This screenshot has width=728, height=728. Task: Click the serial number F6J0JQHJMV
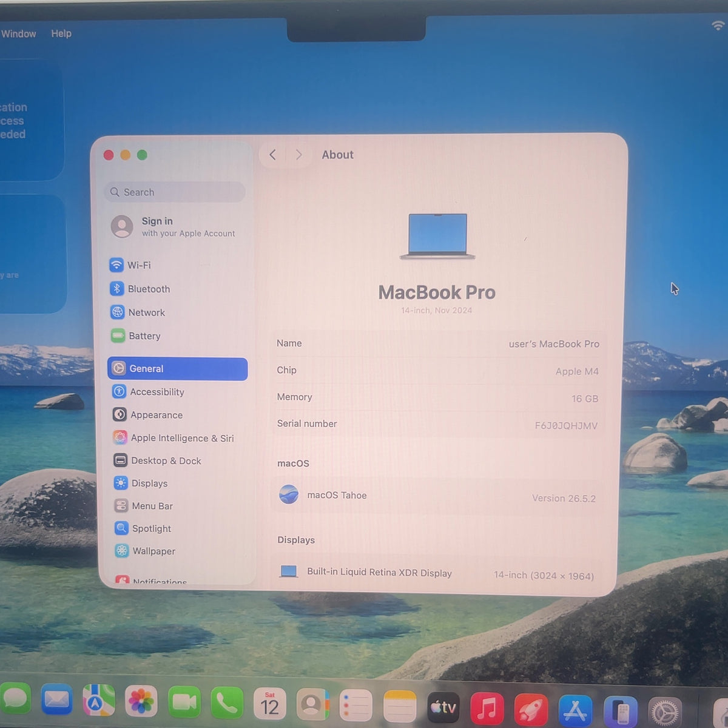tap(566, 426)
